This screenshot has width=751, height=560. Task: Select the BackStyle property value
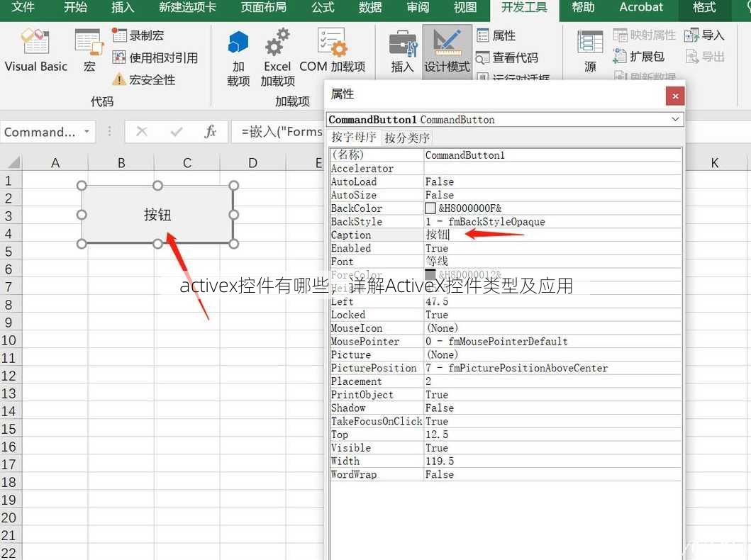pyautogui.click(x=552, y=222)
